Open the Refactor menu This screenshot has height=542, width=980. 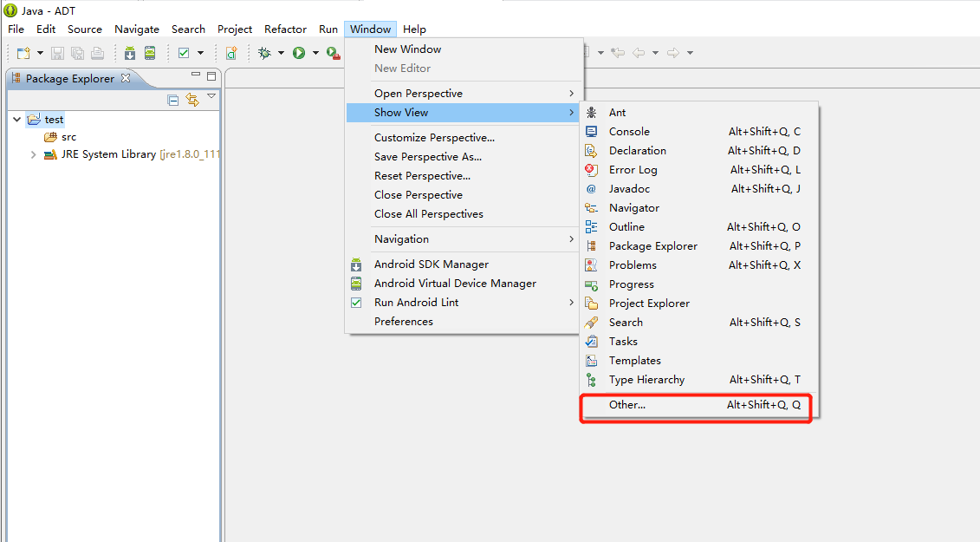pyautogui.click(x=285, y=29)
